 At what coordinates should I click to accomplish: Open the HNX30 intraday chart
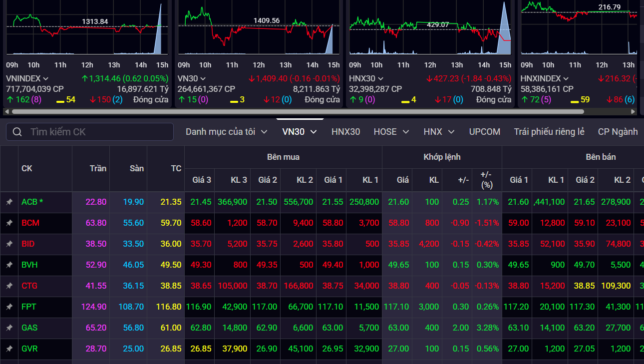[430, 28]
